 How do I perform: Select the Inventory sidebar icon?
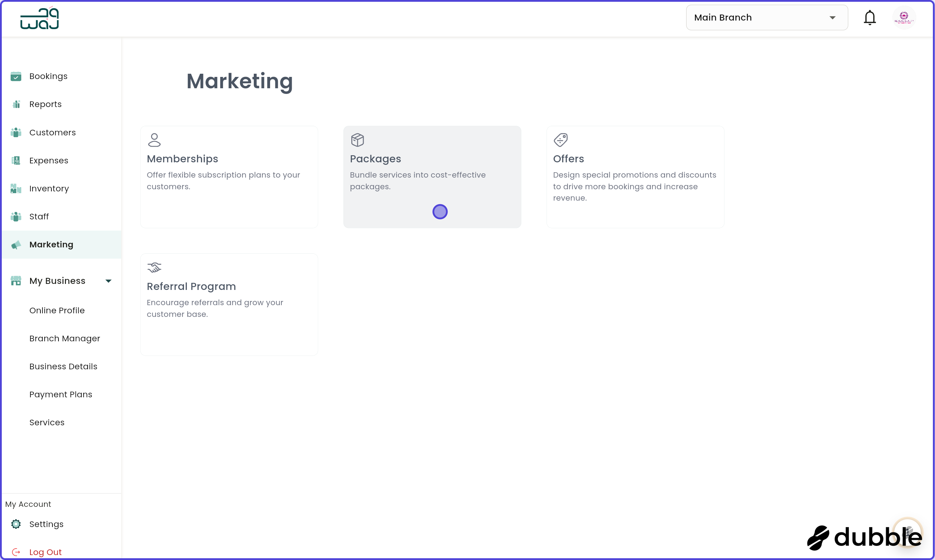16,188
